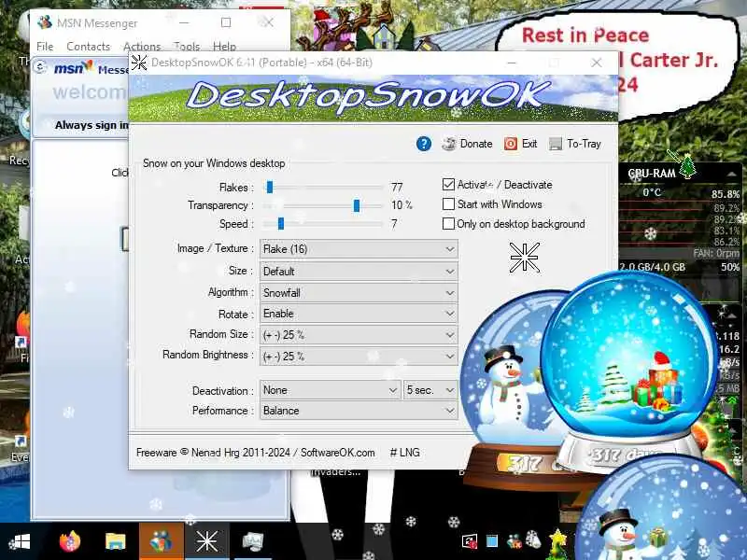The height and width of the screenshot is (560, 747).
Task: Click the Donate coffee cup icon
Action: click(x=448, y=144)
